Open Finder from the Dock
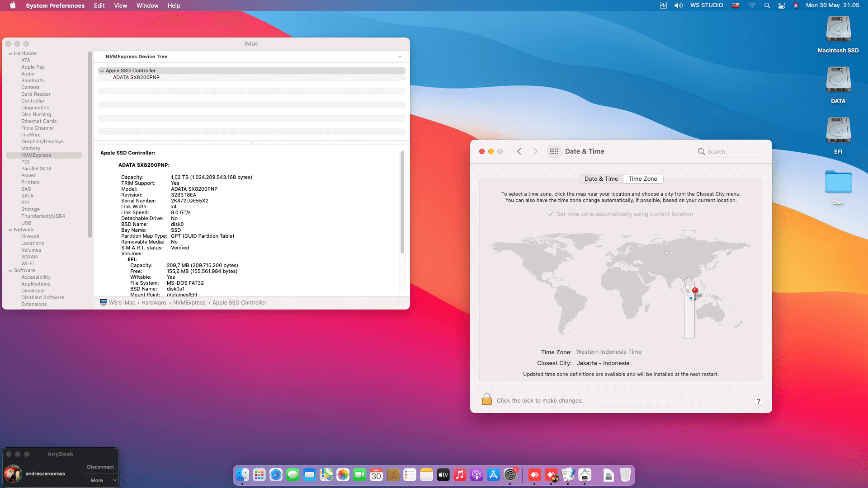Screen dimensions: 868x488 coord(243,475)
